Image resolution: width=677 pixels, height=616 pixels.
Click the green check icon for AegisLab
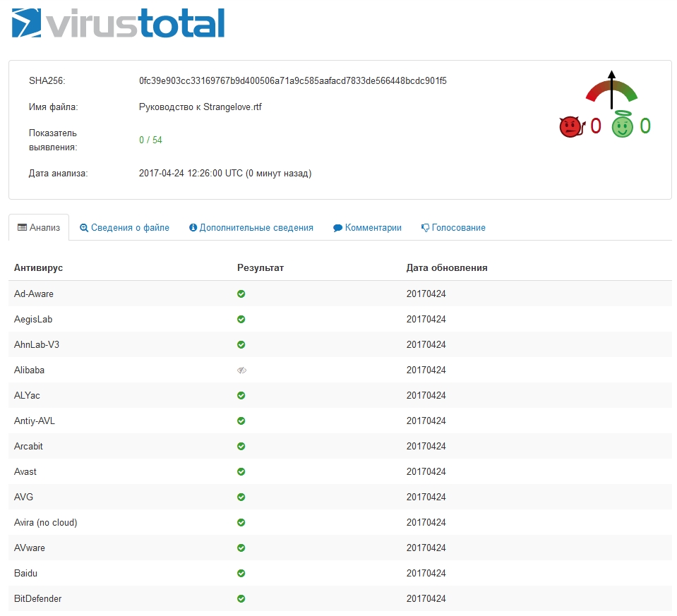(241, 320)
